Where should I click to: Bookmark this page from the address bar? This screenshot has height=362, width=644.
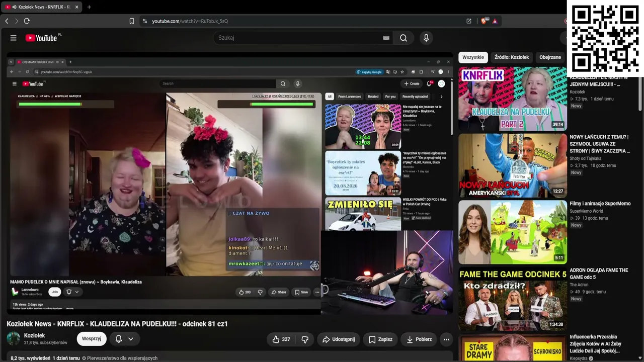click(132, 21)
